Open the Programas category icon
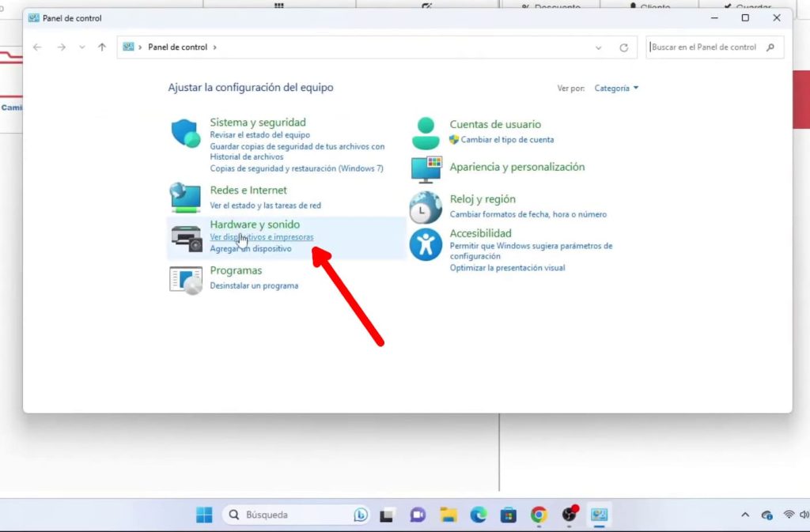The width and height of the screenshot is (810, 532). (186, 279)
